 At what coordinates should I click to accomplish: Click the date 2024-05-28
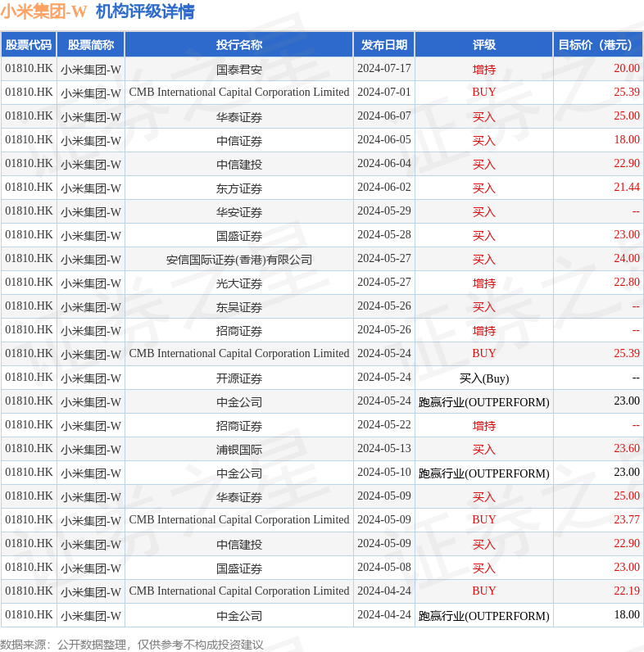tap(384, 234)
